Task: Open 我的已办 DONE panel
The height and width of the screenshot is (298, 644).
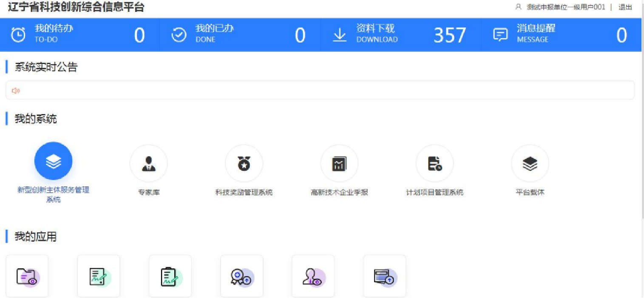Action: click(x=240, y=35)
